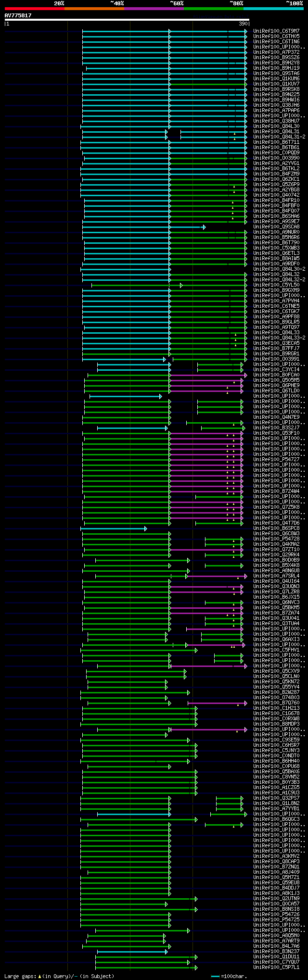Open hit UniRef100_Q9SCA8
308x980 pixels.
[276, 226]
